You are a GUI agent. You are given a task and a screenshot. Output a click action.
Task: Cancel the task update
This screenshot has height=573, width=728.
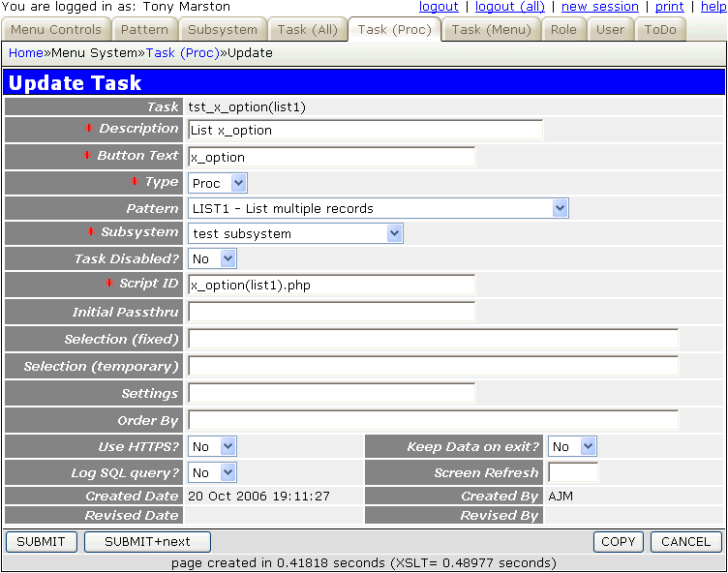point(685,542)
